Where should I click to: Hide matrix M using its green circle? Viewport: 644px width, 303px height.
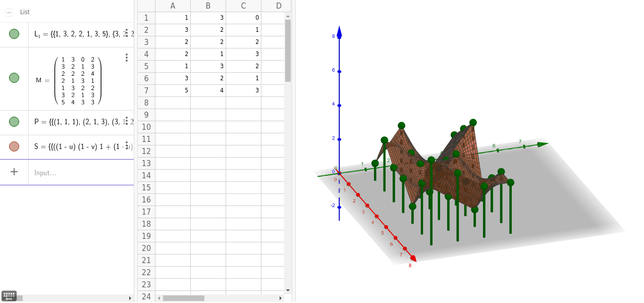(14, 78)
